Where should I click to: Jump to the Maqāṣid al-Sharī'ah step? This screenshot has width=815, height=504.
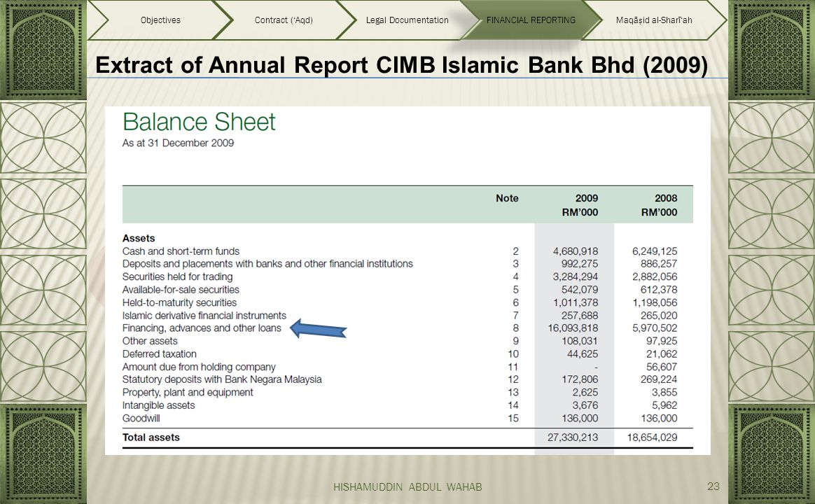pyautogui.click(x=654, y=20)
